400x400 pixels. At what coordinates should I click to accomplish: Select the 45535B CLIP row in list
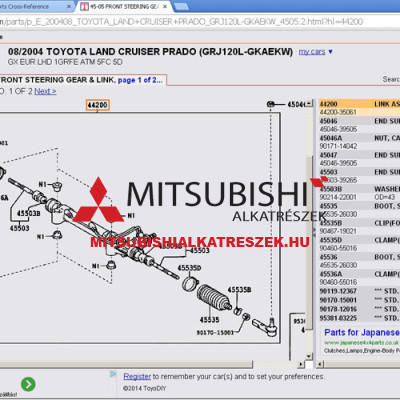(x=360, y=223)
